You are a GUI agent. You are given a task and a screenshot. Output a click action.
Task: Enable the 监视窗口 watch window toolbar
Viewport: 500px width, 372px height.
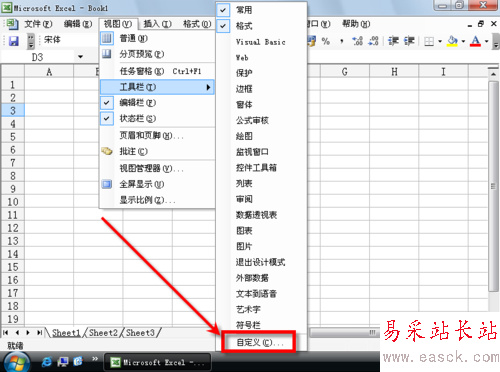261,152
